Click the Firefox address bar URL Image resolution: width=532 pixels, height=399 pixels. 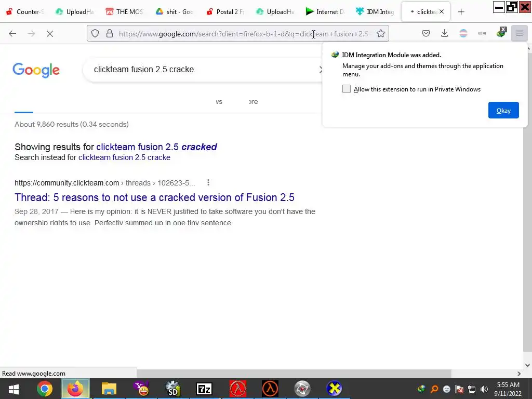(243, 34)
